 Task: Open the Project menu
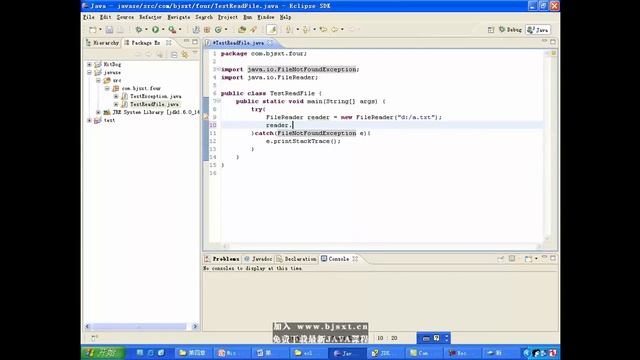[228, 17]
